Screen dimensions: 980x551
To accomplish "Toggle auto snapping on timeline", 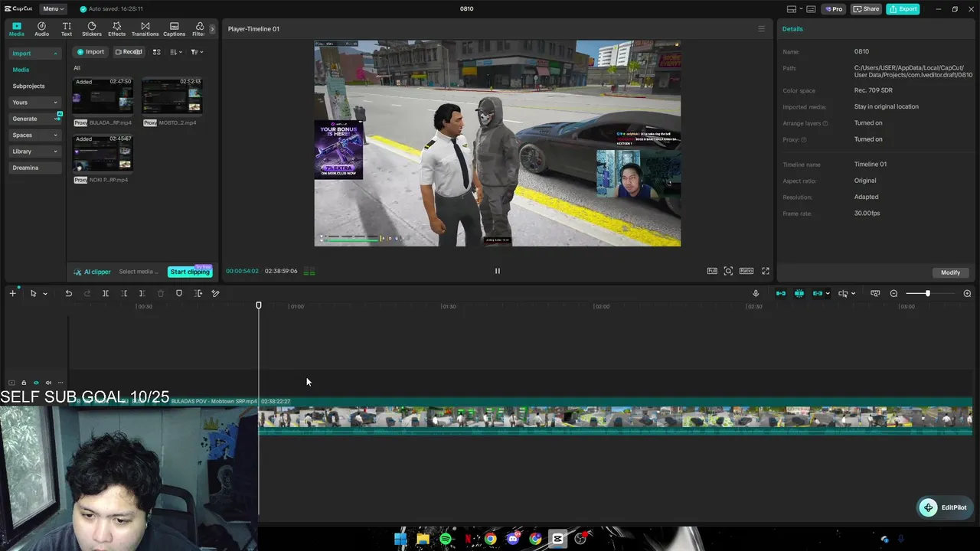I will pos(799,294).
